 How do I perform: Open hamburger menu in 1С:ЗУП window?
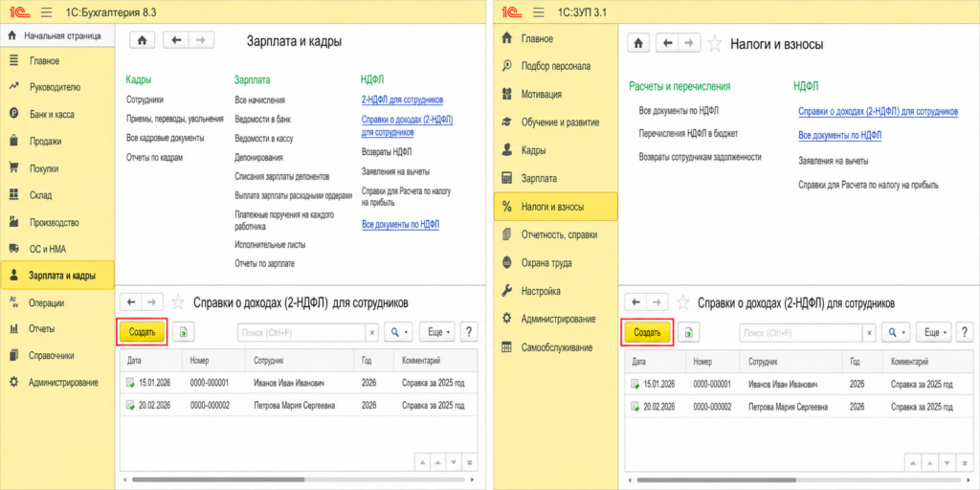tap(539, 11)
